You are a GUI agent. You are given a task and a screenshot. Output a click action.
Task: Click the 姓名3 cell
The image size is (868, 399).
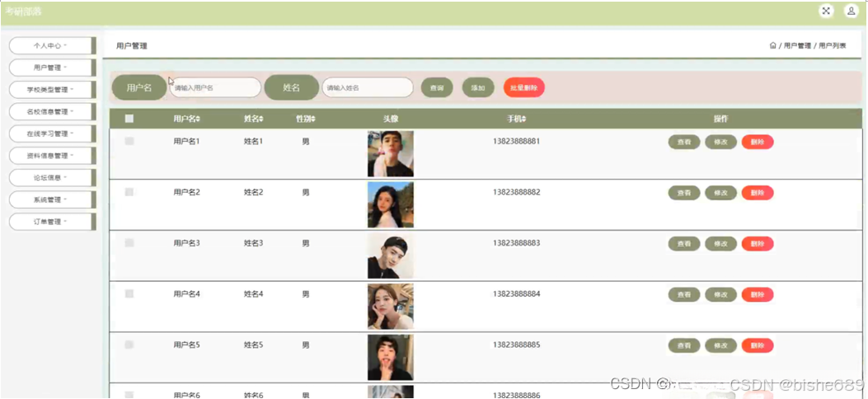(254, 243)
